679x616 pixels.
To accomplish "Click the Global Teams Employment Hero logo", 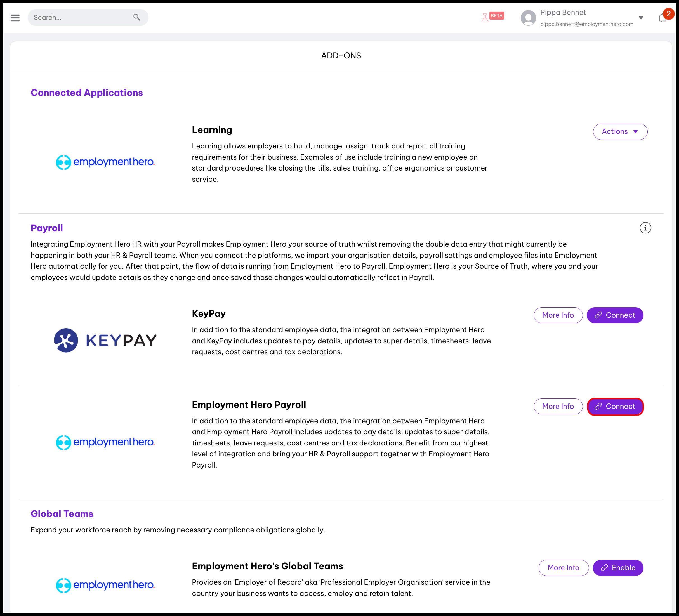I will 105,585.
